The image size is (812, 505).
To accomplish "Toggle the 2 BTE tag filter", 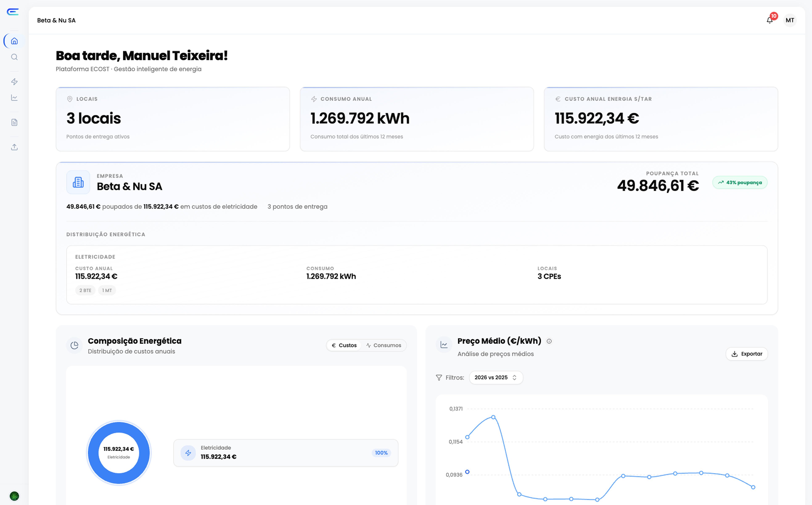I will click(x=85, y=290).
